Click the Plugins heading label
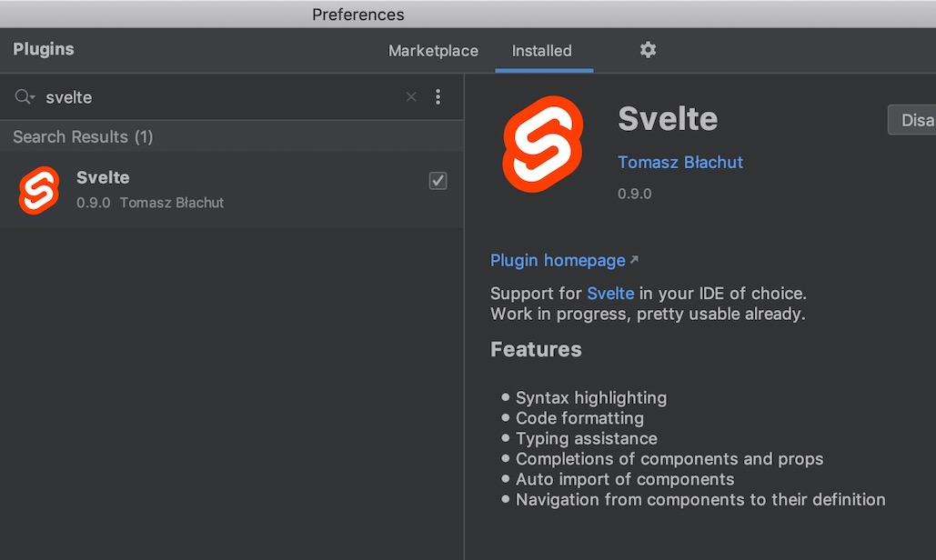936x560 pixels. (x=44, y=49)
